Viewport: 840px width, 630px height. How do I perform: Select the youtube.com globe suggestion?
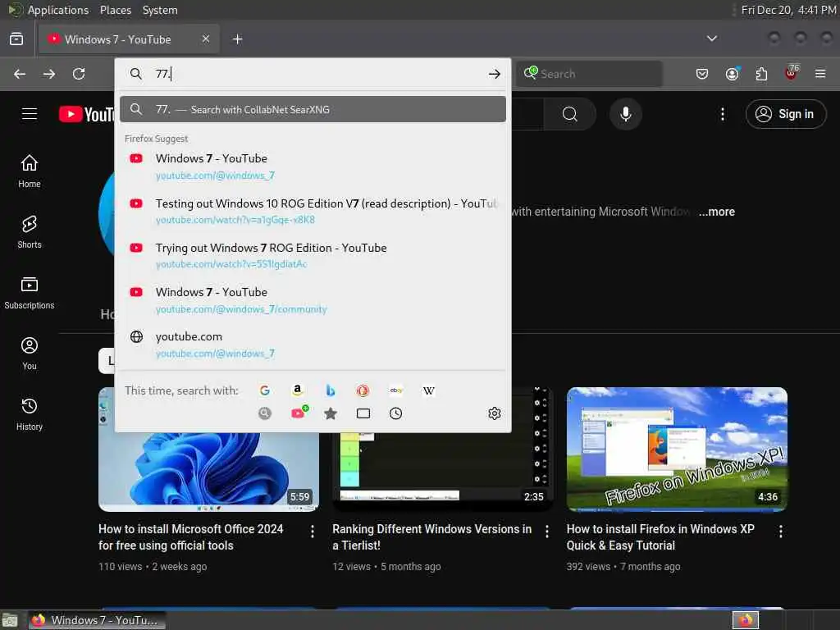click(313, 345)
